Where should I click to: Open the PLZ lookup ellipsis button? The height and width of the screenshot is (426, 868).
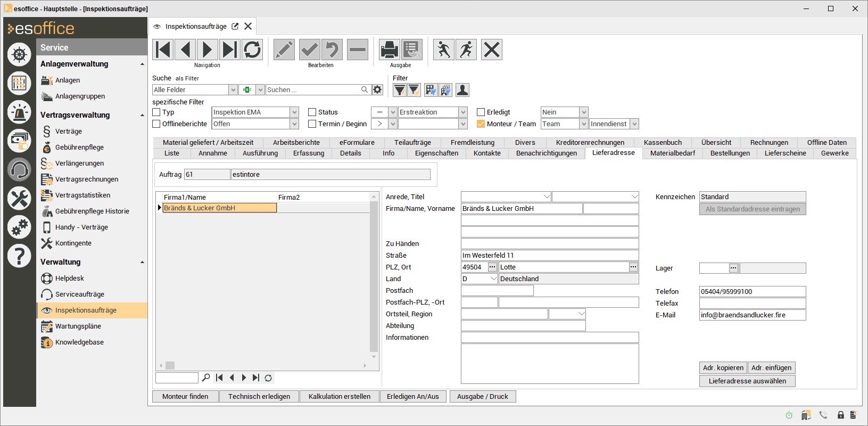pos(492,267)
